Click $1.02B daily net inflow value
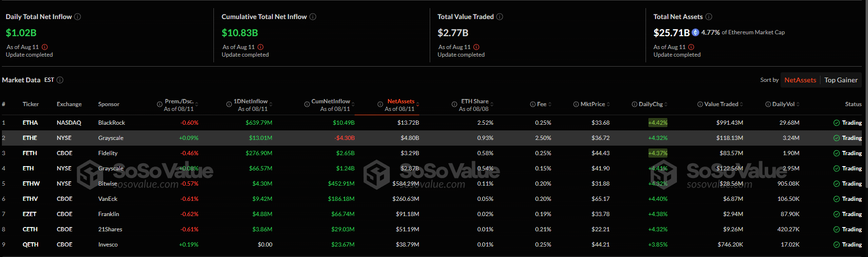The image size is (868, 257). [21, 33]
